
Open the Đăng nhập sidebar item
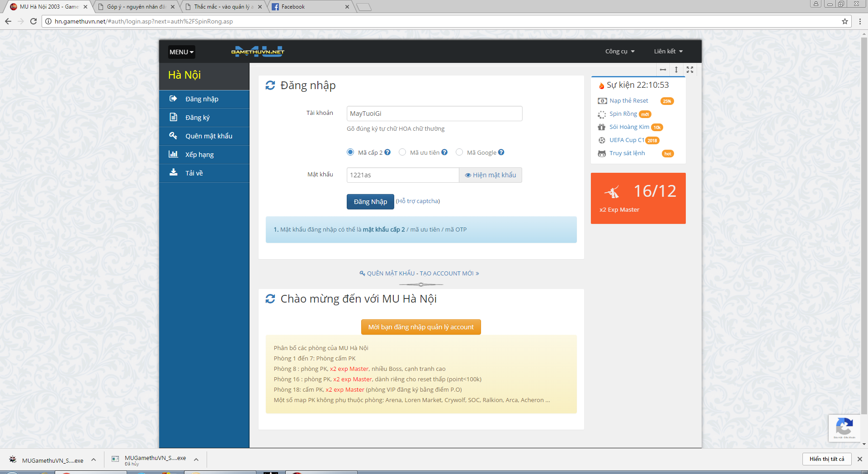point(204,99)
